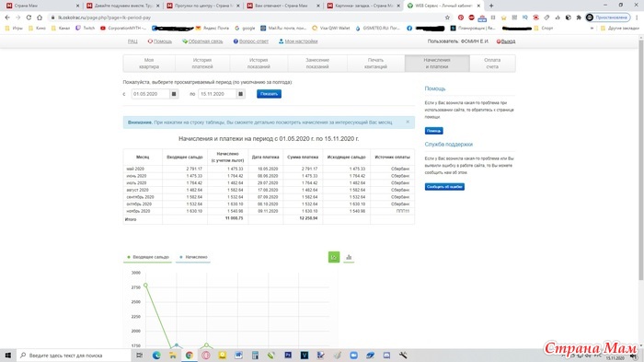644x362 pixels.
Task: Open a new browser tab
Action: pos(491,6)
